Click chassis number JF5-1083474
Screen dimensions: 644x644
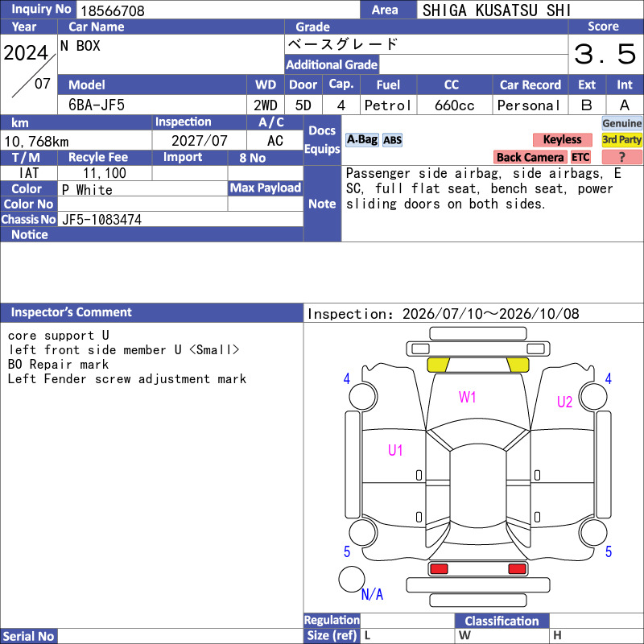[102, 219]
